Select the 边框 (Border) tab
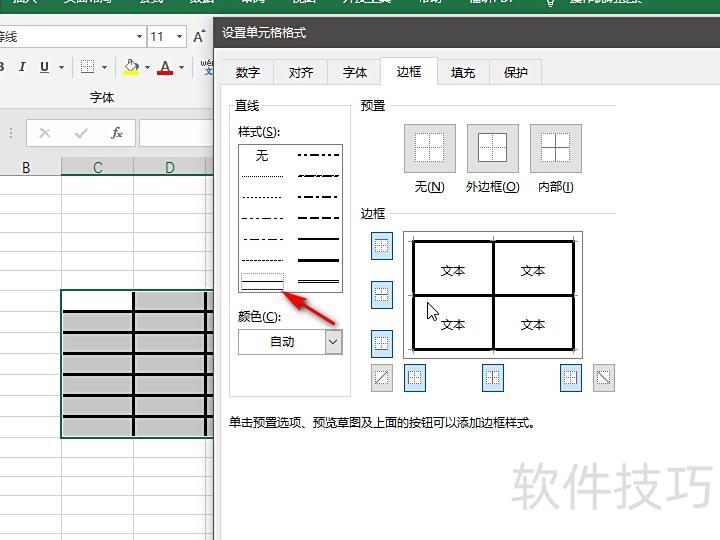The width and height of the screenshot is (720, 540). (409, 71)
